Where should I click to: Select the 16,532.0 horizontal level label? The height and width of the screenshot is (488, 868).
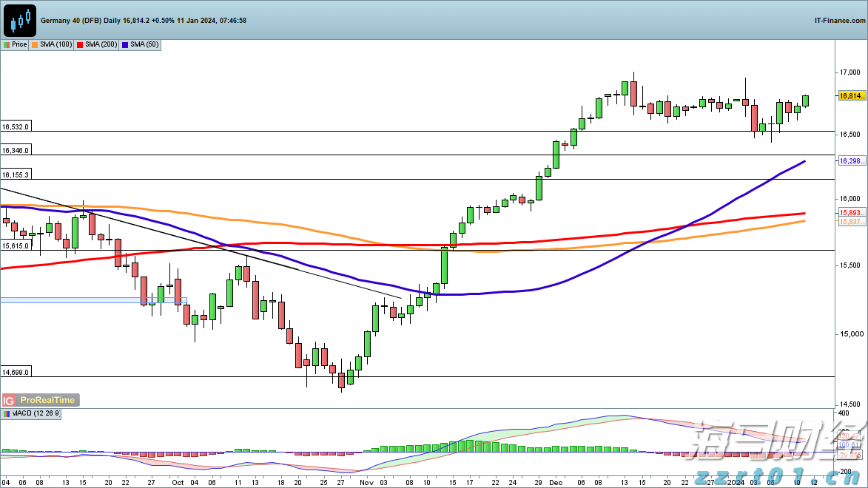[16, 127]
